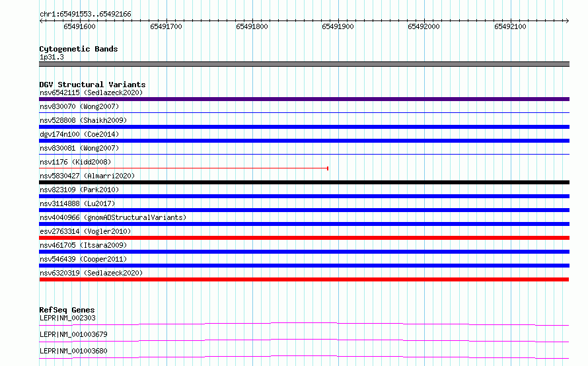
Task: Select variant nsv546439 (Cooper2011) label
Action: coord(83,259)
